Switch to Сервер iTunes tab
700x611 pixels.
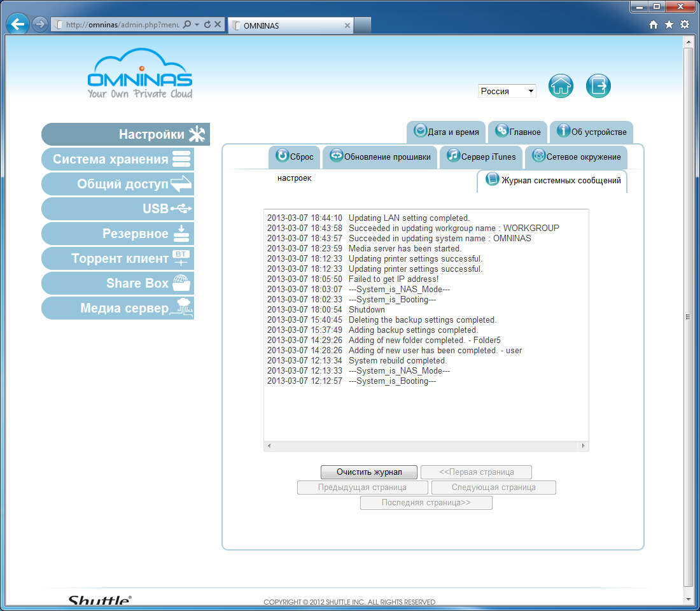481,157
